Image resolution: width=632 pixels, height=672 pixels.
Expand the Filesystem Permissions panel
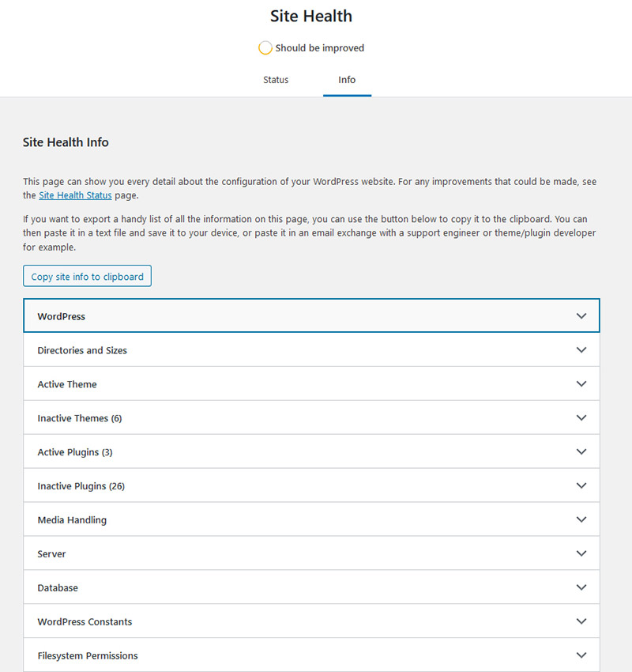point(311,655)
